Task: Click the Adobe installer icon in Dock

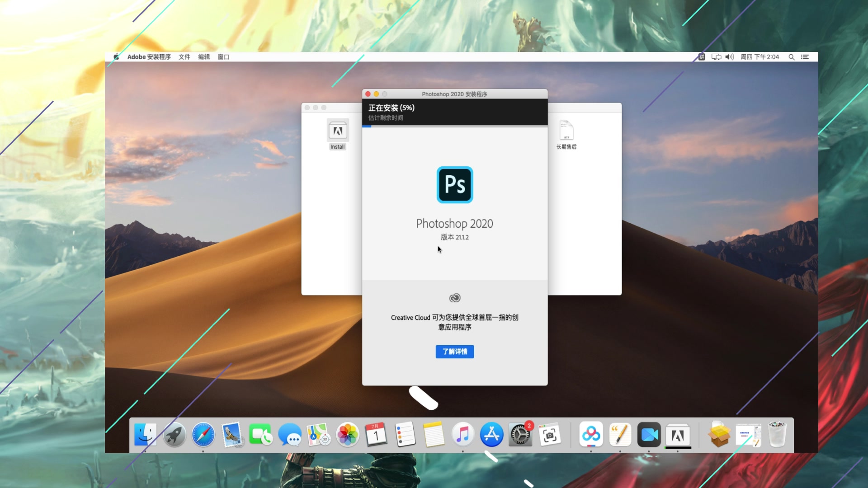Action: (678, 435)
